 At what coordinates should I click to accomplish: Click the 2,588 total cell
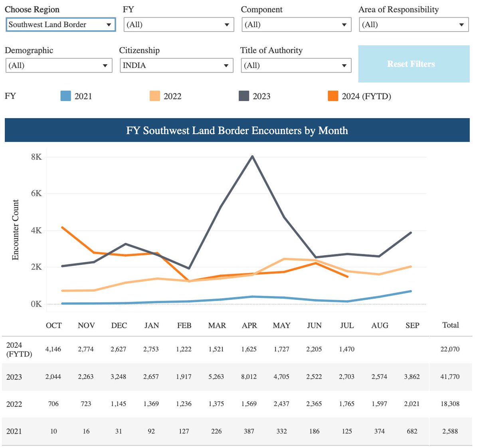[x=450, y=431]
